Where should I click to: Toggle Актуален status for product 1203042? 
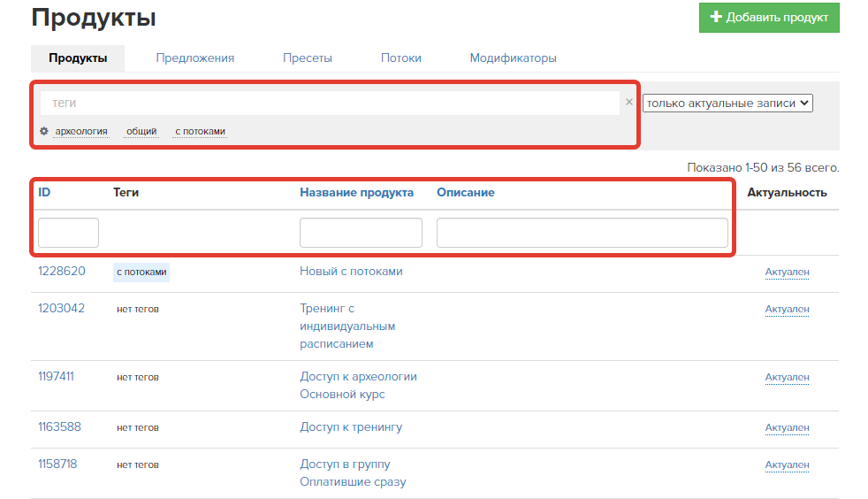tap(787, 309)
